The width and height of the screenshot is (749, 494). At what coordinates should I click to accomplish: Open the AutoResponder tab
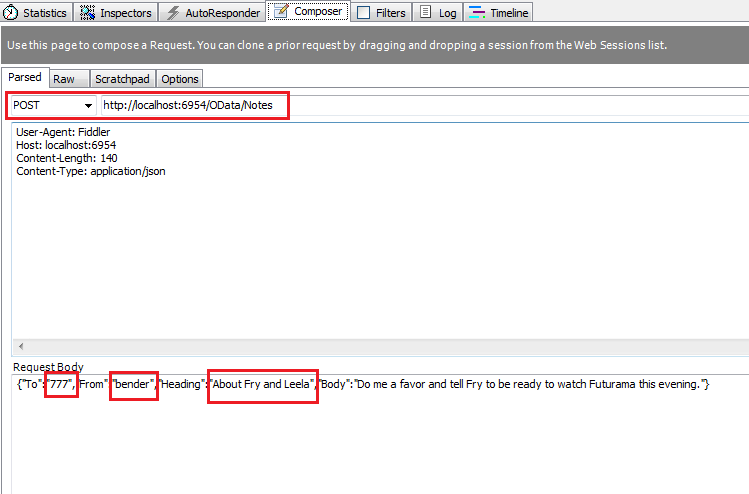pyautogui.click(x=213, y=12)
